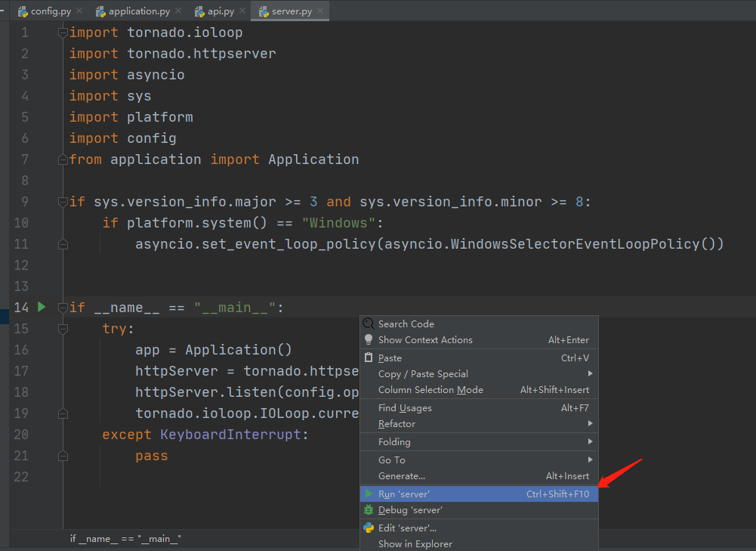Click the fold end marker at line 7

tap(63, 159)
